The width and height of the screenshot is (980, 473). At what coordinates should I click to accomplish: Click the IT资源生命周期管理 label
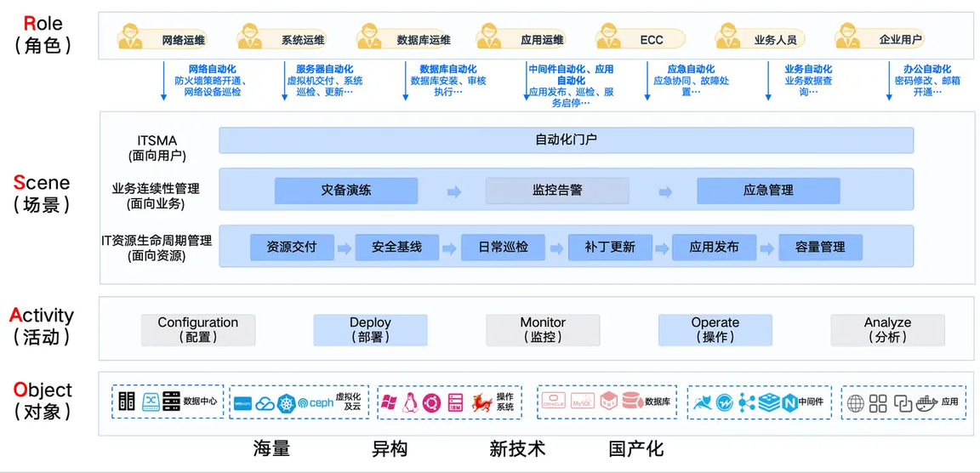157,241
